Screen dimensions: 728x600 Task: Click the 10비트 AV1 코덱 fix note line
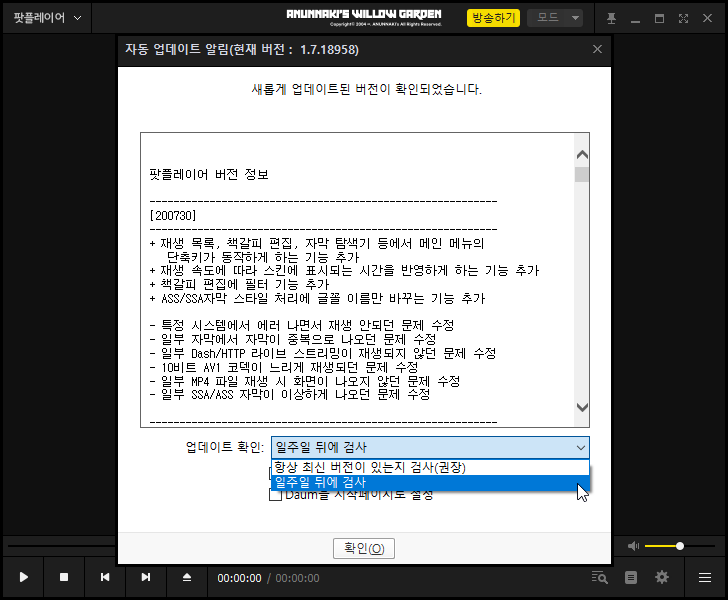pos(284,367)
